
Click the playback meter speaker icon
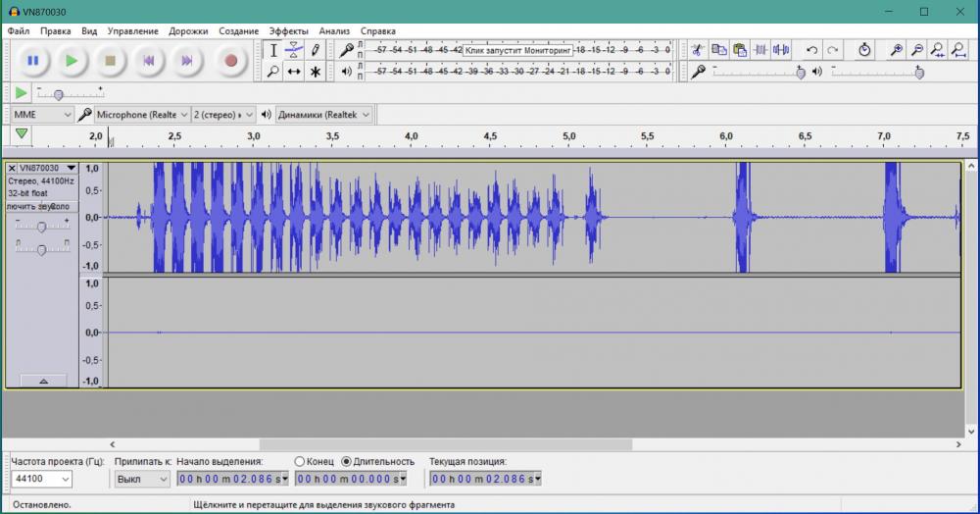click(346, 72)
